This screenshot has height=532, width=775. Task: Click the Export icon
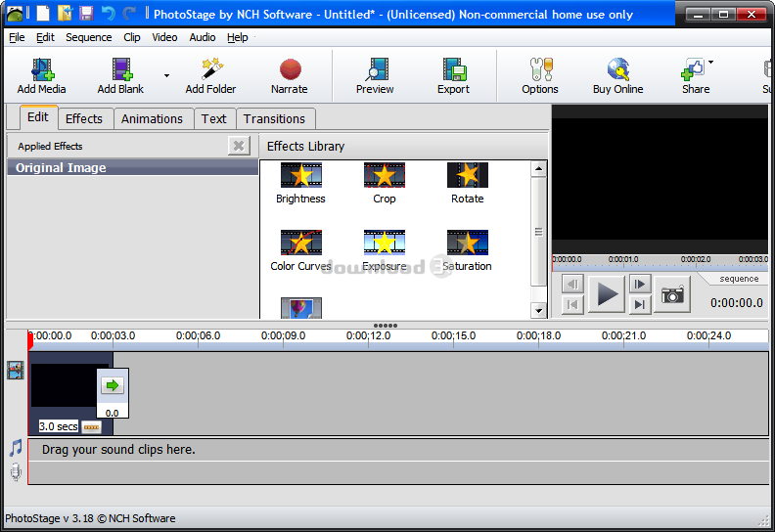pyautogui.click(x=453, y=70)
